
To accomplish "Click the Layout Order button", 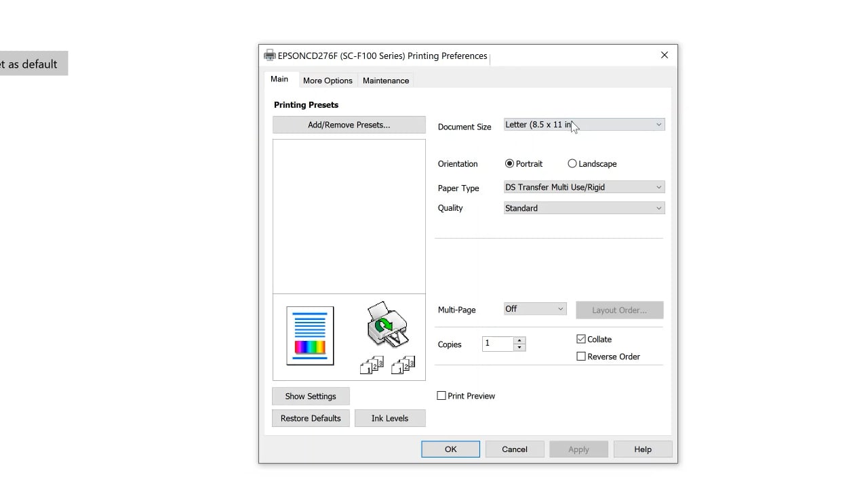I will click(619, 310).
